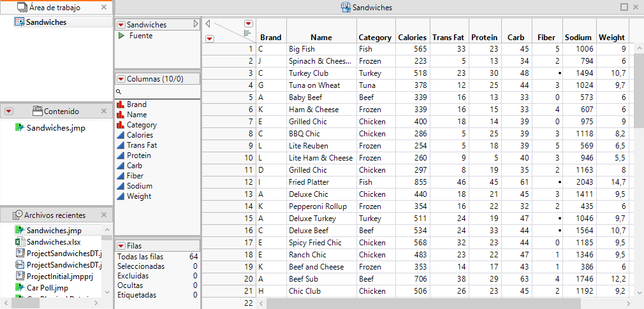Click the Car Poll.jmp file icon

(20, 288)
